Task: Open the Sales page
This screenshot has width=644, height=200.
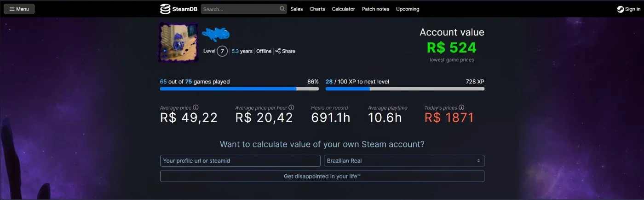Action: (297, 9)
